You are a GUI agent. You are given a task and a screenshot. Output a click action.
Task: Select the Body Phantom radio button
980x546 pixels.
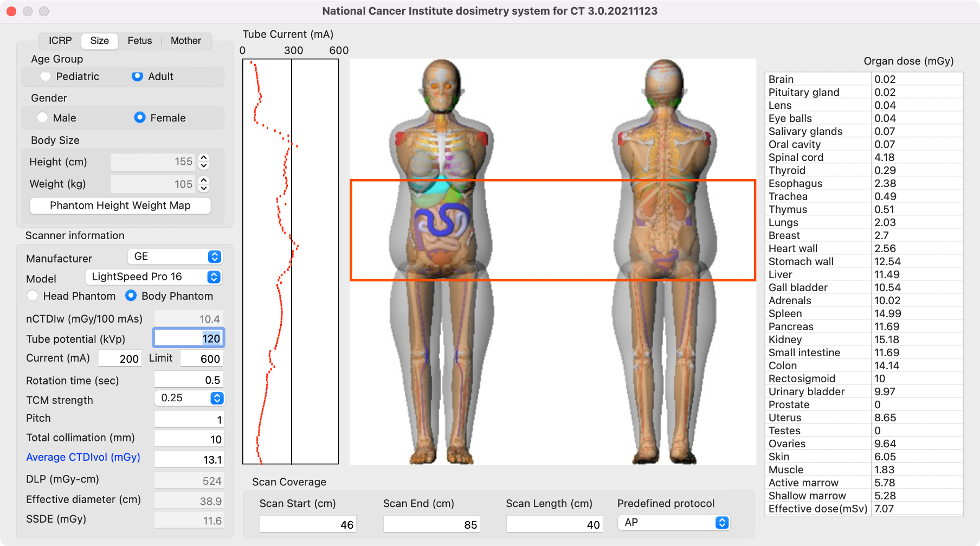131,296
